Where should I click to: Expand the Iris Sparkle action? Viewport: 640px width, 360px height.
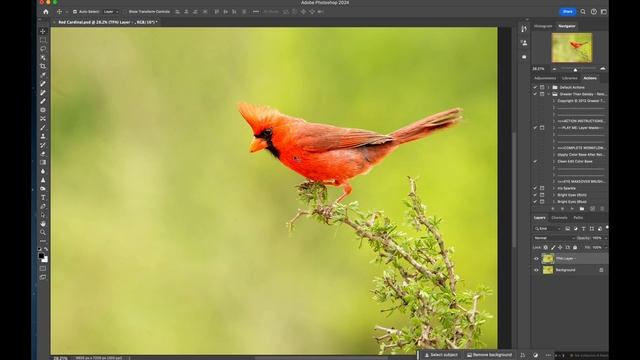(554, 188)
